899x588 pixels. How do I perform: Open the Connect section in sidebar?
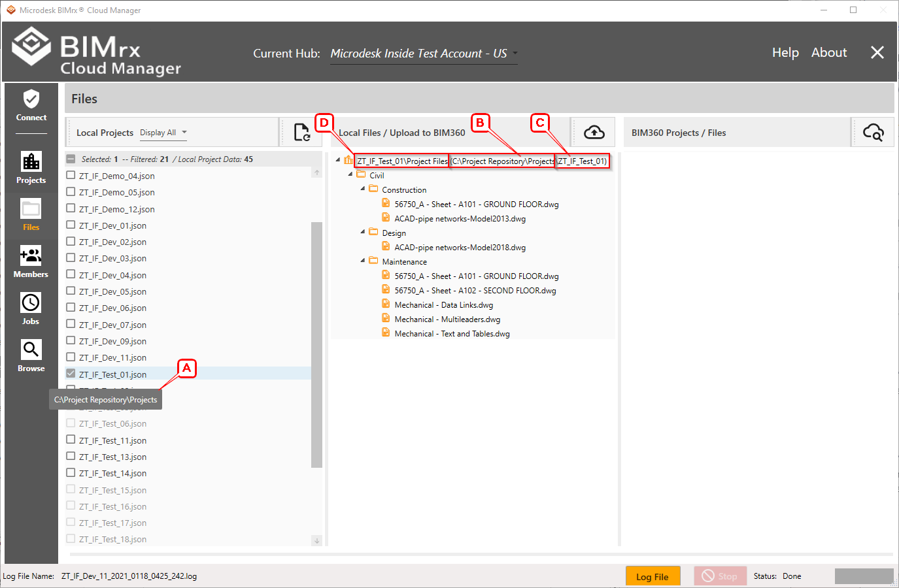(31, 106)
